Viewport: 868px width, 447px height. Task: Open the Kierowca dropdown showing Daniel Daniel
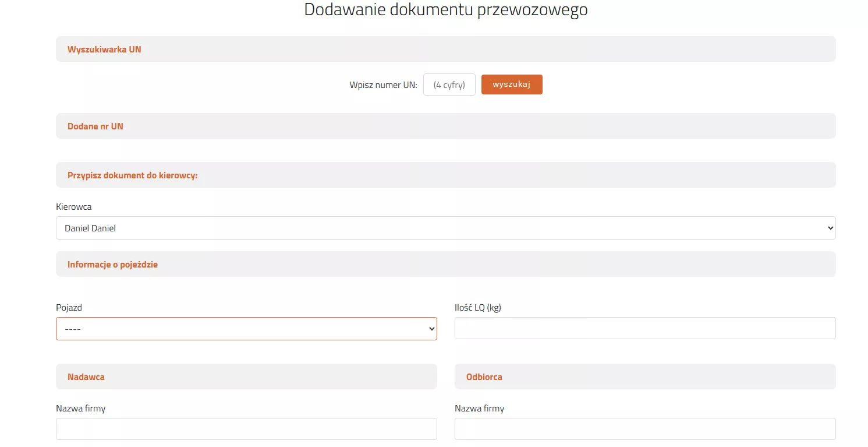point(445,228)
